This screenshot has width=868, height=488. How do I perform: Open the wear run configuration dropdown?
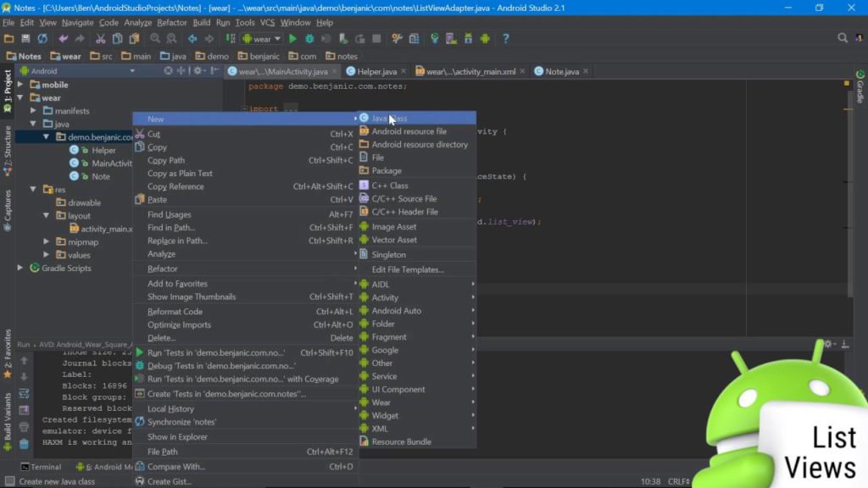coord(262,39)
